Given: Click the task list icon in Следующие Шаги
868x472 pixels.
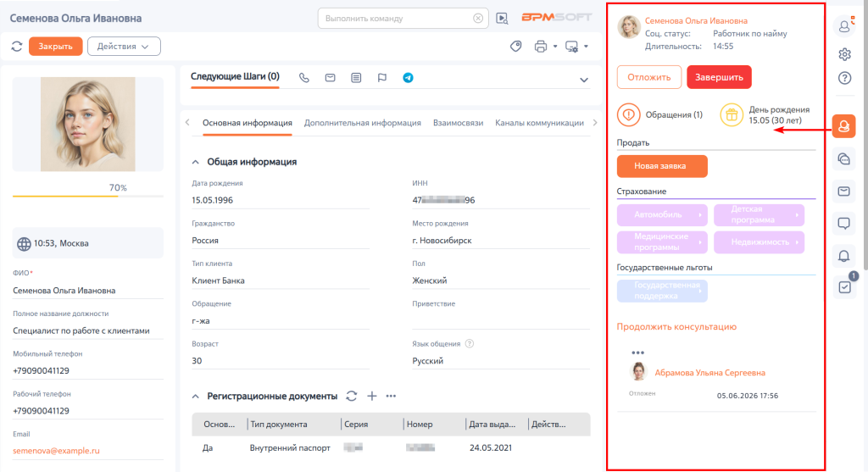Looking at the screenshot, I should click(356, 78).
